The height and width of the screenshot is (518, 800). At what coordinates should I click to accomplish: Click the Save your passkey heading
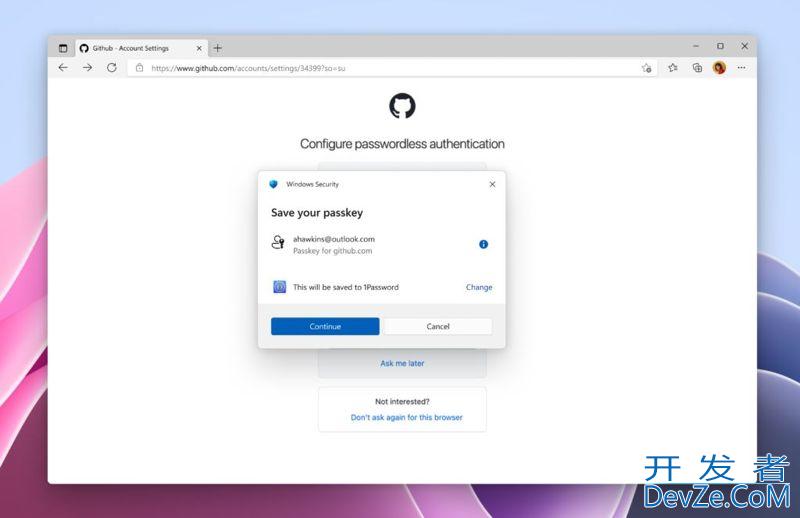(x=317, y=213)
